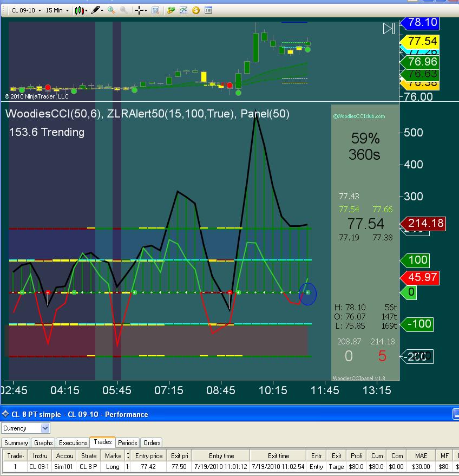Click the red 5 counter in panel
Screen dimensions: 459x476
coord(382,356)
